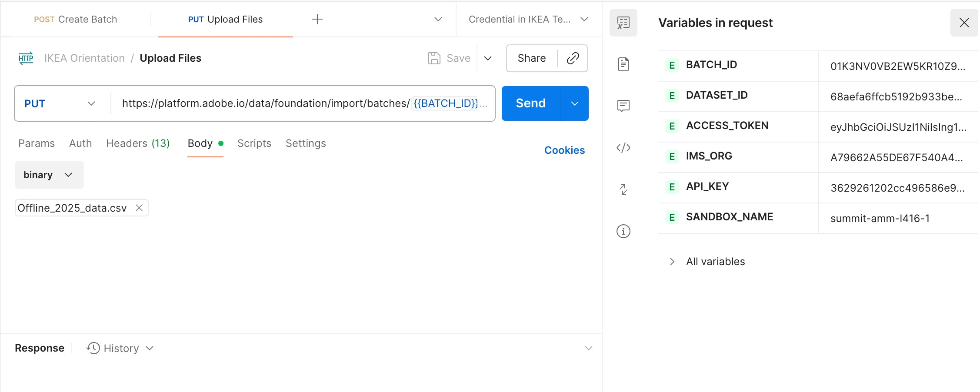Open the Auth tab
The image size is (980, 392).
(x=80, y=143)
